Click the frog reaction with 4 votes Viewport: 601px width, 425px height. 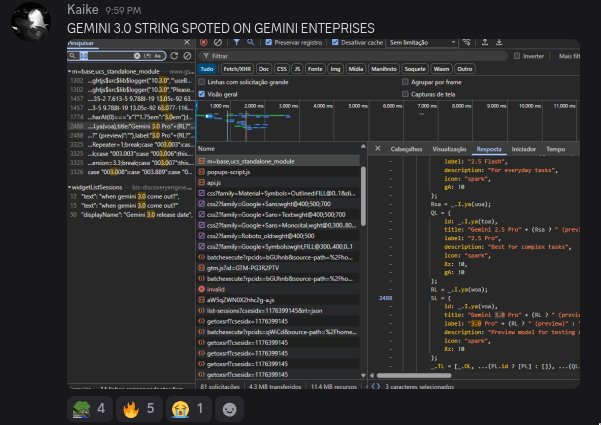(x=90, y=409)
